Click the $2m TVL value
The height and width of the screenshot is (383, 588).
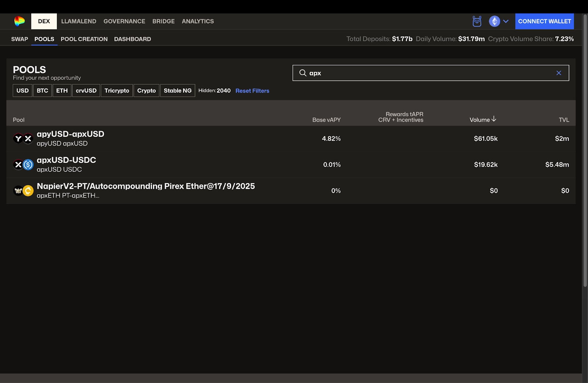[x=562, y=139]
